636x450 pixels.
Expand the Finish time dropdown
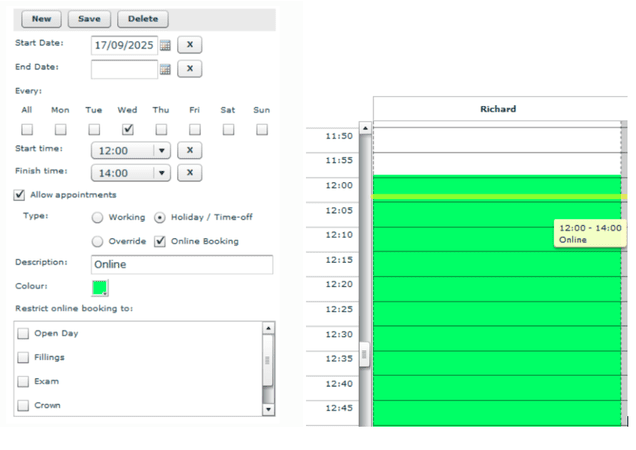[162, 173]
